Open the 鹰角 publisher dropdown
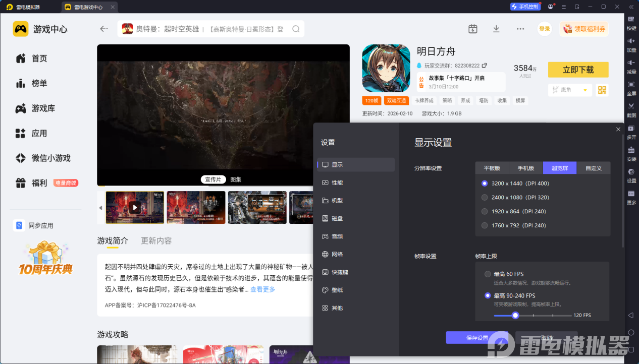This screenshot has width=639, height=364. tap(570, 90)
